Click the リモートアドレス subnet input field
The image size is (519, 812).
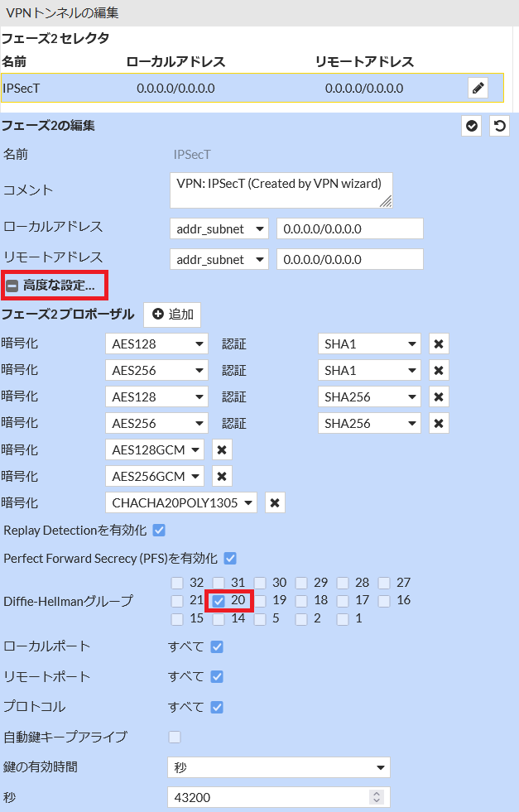coord(350,259)
